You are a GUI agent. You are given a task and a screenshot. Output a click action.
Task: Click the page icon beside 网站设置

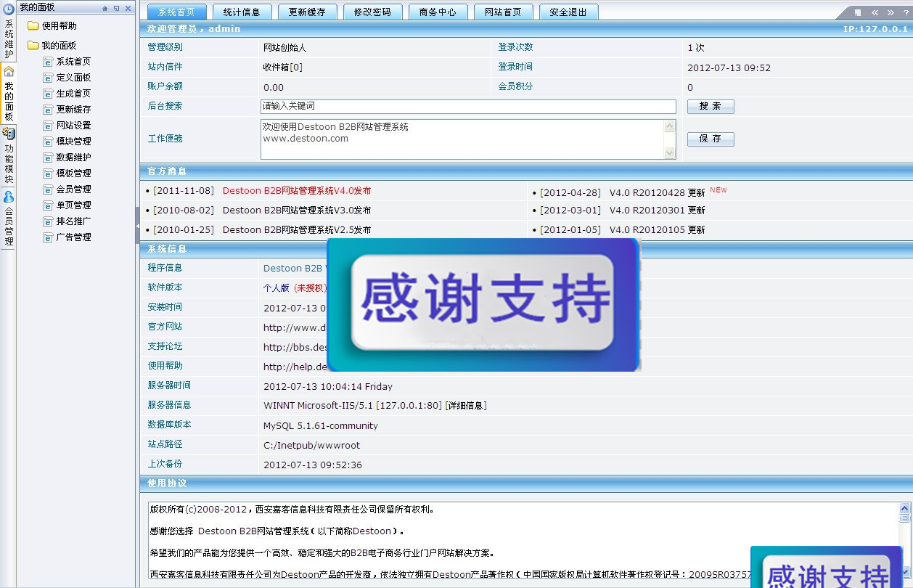click(48, 126)
